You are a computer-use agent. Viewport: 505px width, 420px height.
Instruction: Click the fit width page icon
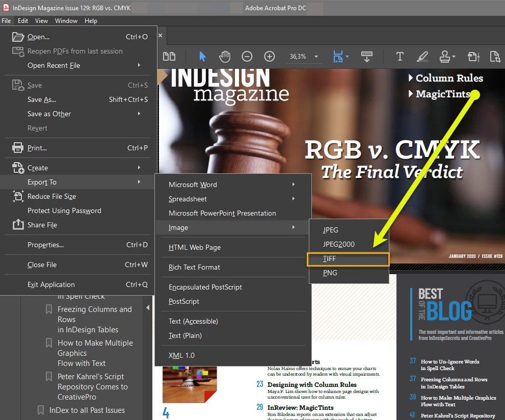(338, 57)
